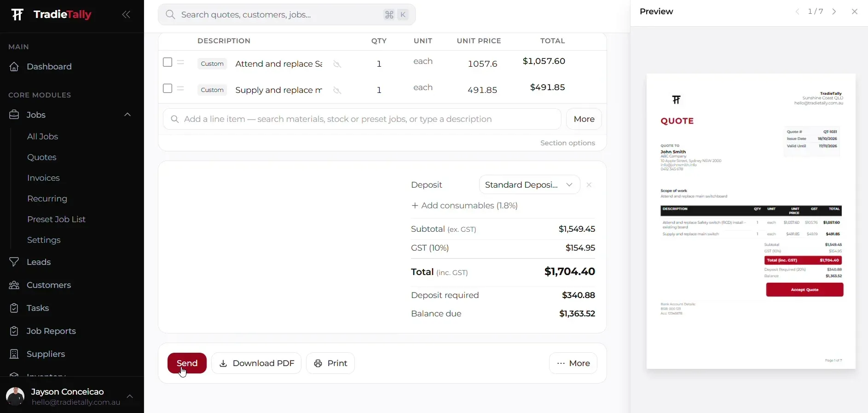The height and width of the screenshot is (413, 868).
Task: Click the Job Reports icon
Action: point(14,331)
